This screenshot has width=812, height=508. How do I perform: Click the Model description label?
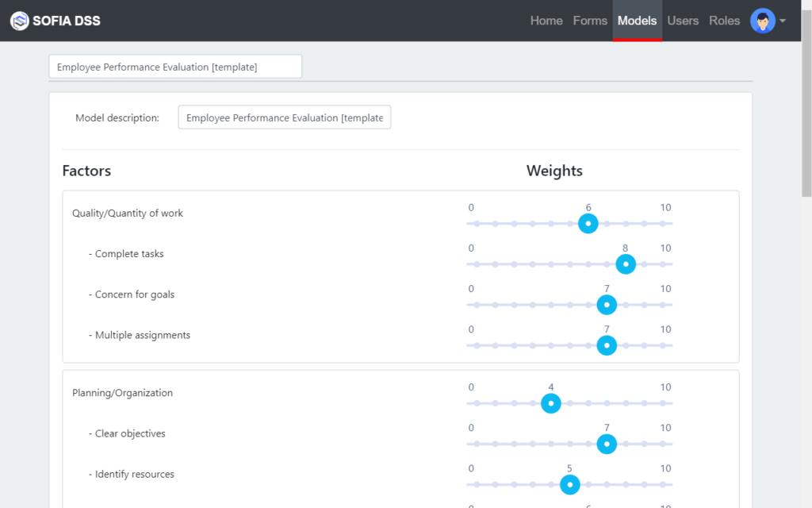coord(117,117)
